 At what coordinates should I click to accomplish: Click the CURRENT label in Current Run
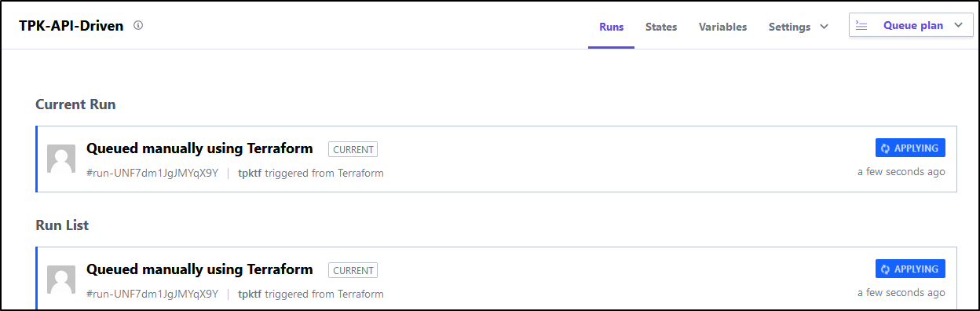pyautogui.click(x=353, y=149)
